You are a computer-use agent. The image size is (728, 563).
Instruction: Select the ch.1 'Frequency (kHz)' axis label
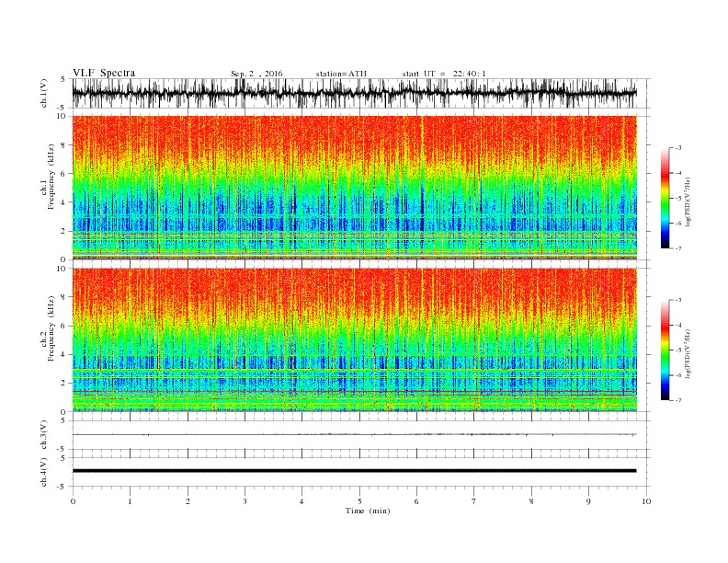(x=51, y=177)
